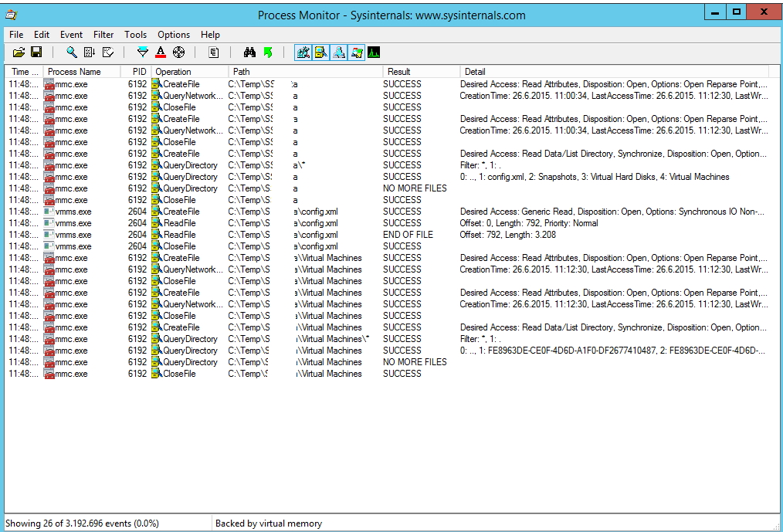Toggle Show Registry Activity toolbar button

303,53
